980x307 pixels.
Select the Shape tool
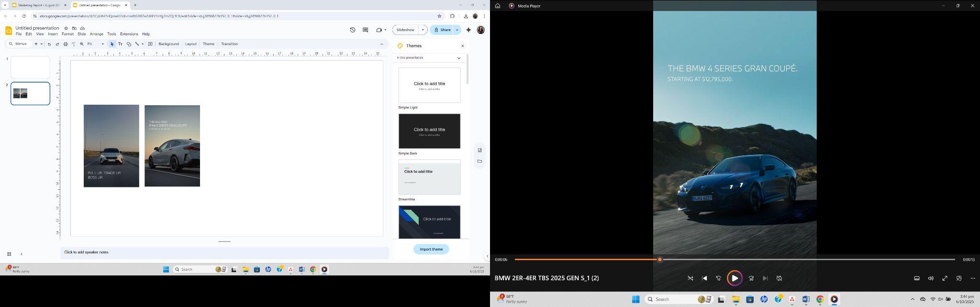coord(129,44)
